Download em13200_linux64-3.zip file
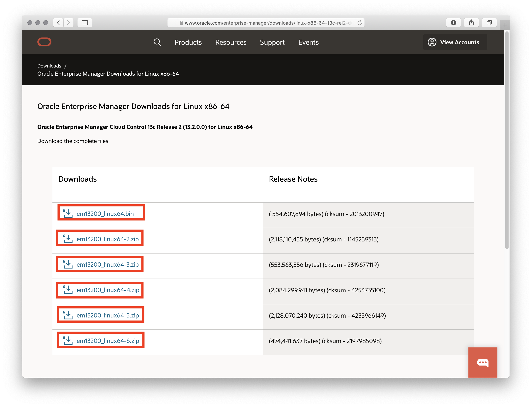Screen dimensions: 532x407 pos(108,264)
